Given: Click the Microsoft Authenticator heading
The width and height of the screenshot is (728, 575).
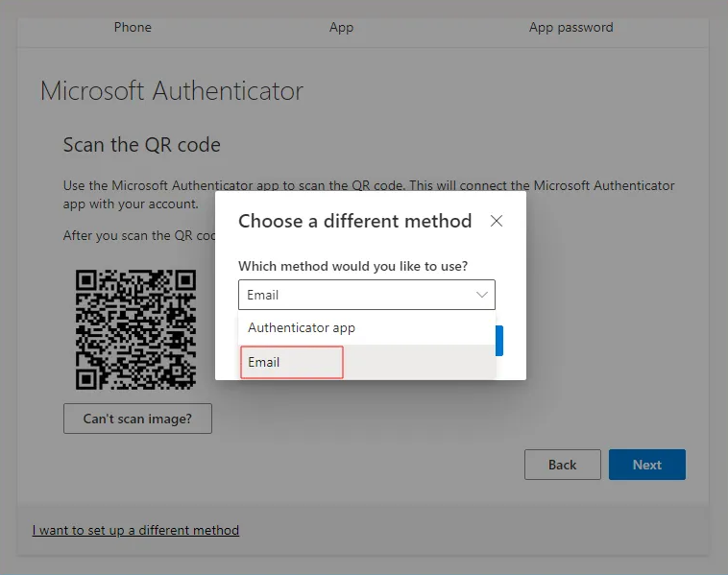Looking at the screenshot, I should pyautogui.click(x=172, y=90).
